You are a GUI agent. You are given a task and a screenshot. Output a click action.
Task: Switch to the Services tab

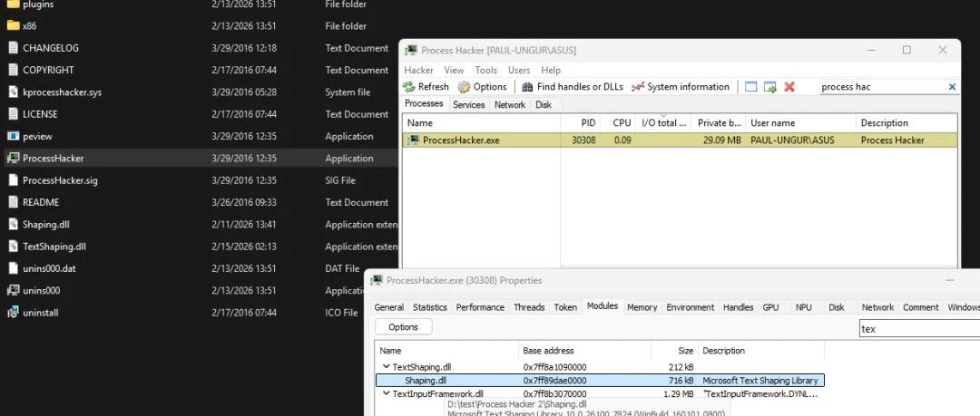469,105
